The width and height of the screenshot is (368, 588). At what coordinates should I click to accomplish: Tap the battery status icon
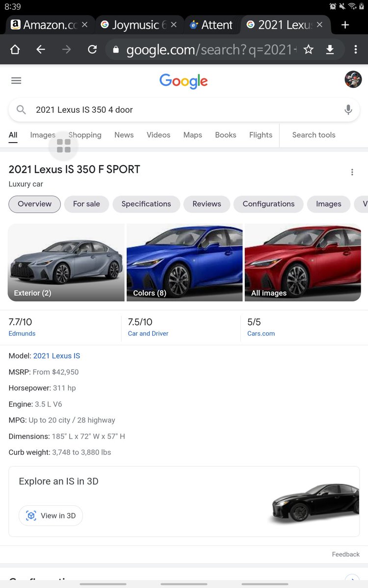(x=361, y=6)
